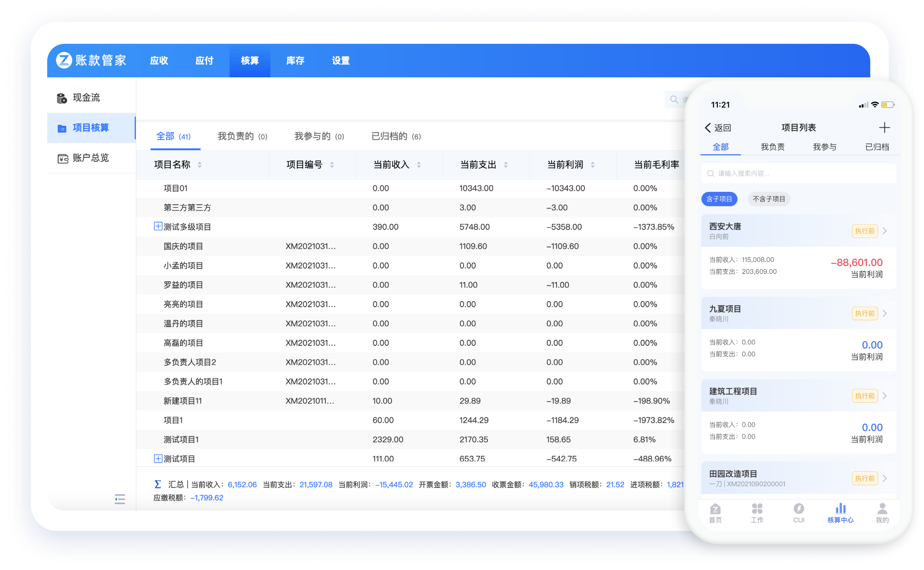Expand the 测试多级项目 tree row
Screen dimensions: 924x570
pos(158,226)
